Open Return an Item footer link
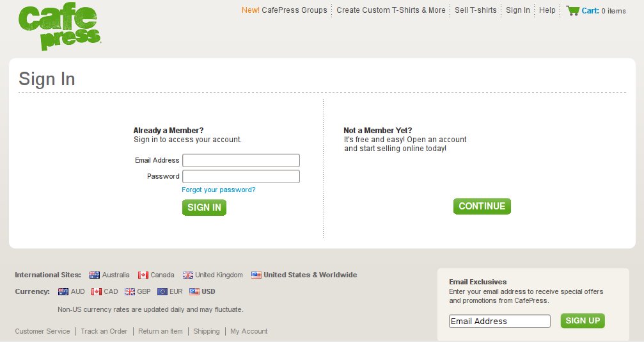 [x=160, y=331]
